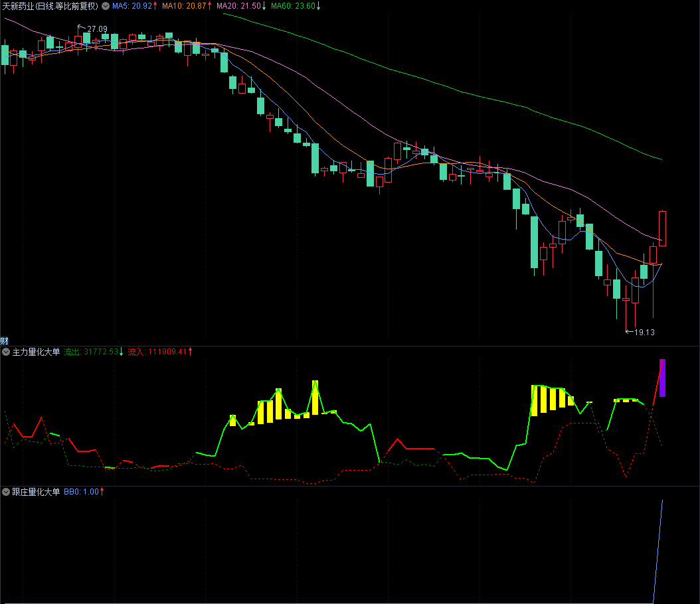Image resolution: width=700 pixels, height=604 pixels.
Task: Click the red up arrow after MA5 value
Action: point(155,6)
